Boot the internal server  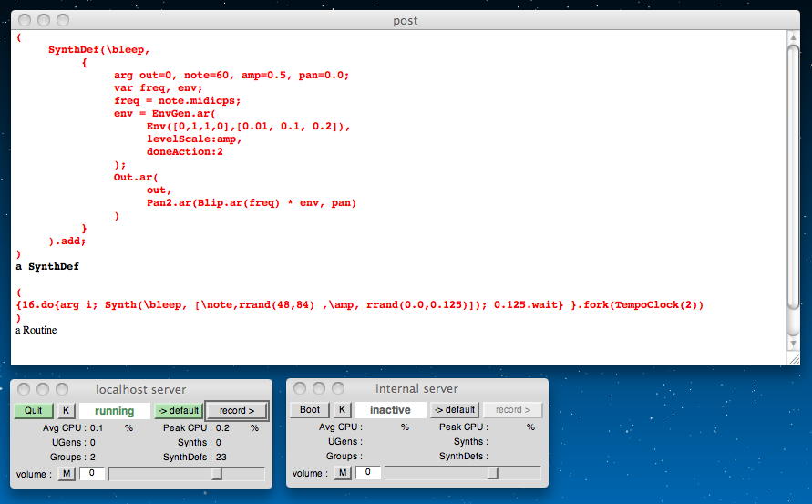pyautogui.click(x=310, y=410)
